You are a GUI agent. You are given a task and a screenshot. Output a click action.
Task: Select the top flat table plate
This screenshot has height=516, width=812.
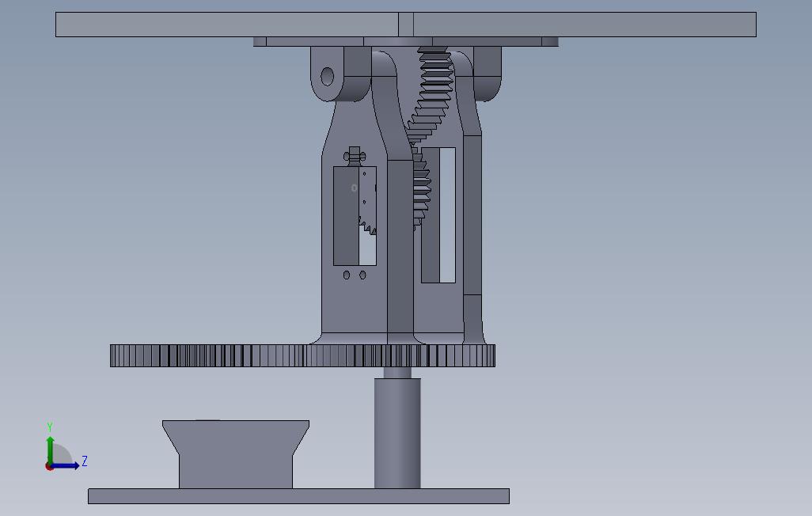[x=405, y=25]
